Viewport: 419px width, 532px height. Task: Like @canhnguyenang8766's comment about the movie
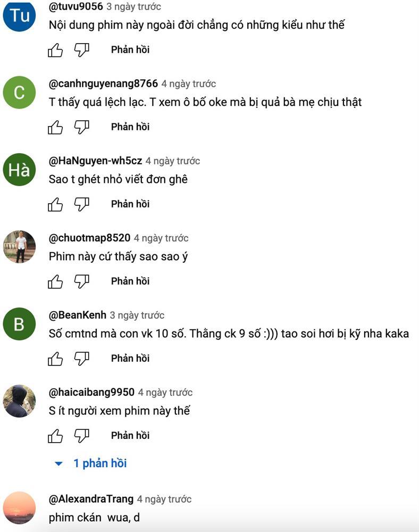(55, 127)
